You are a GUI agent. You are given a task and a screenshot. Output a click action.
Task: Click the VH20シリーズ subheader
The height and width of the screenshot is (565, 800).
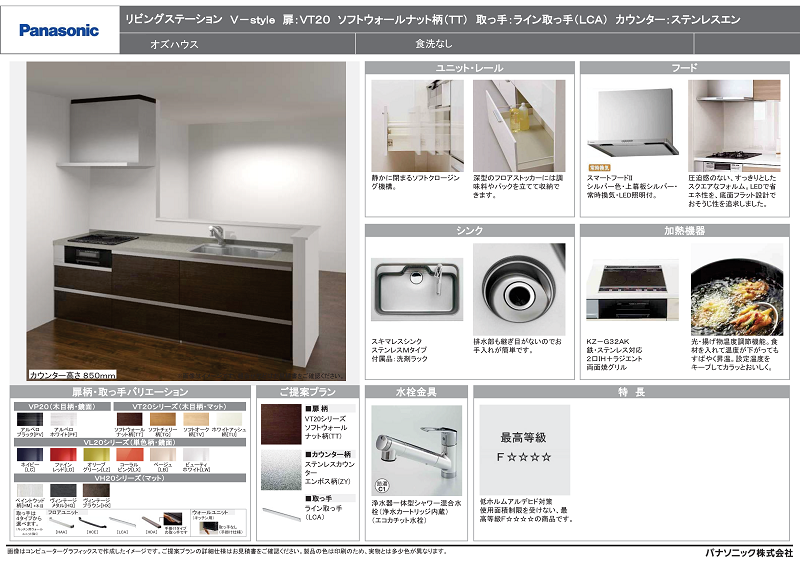pyautogui.click(x=130, y=478)
